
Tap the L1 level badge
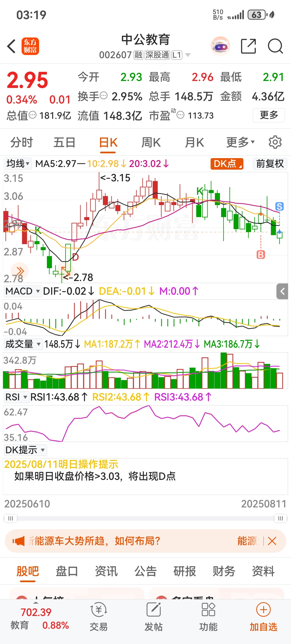pos(177,55)
